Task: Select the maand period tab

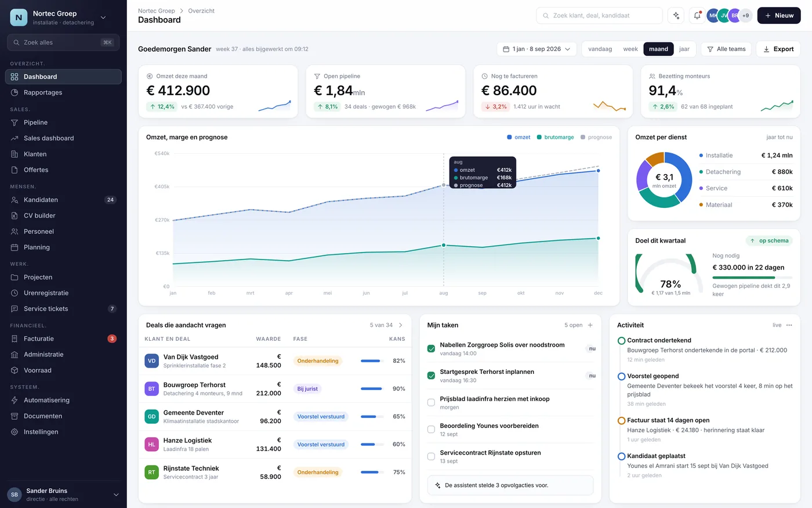Action: coord(658,49)
